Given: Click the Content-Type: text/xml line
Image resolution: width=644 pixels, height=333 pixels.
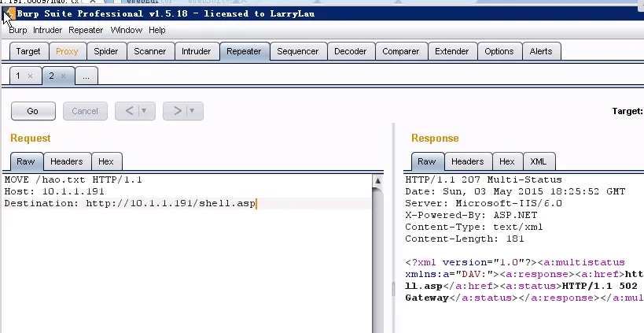Looking at the screenshot, I should pos(474,227).
